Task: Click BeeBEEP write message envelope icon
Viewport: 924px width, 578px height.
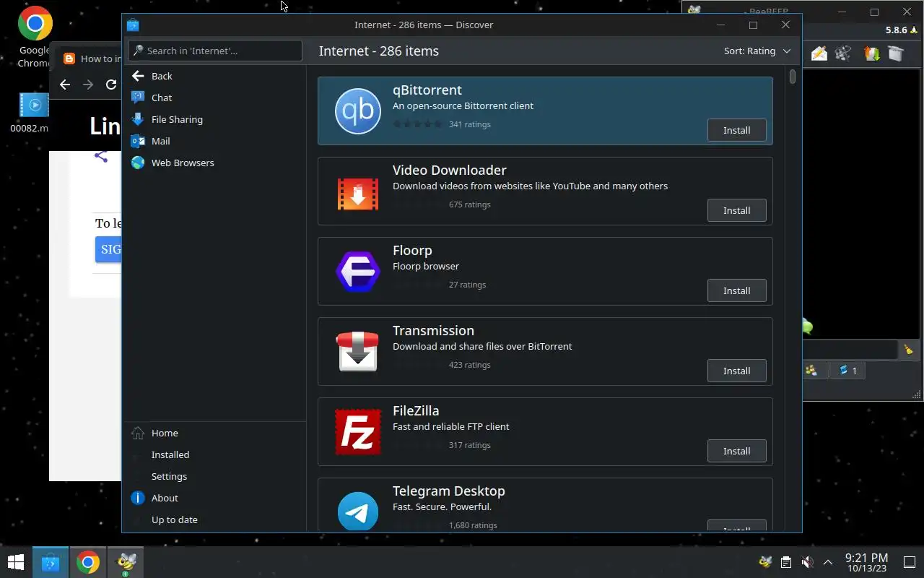Action: (819, 53)
